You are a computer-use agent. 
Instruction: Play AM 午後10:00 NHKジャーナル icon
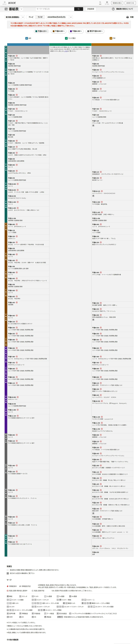pyautogui.click(x=18, y=397)
